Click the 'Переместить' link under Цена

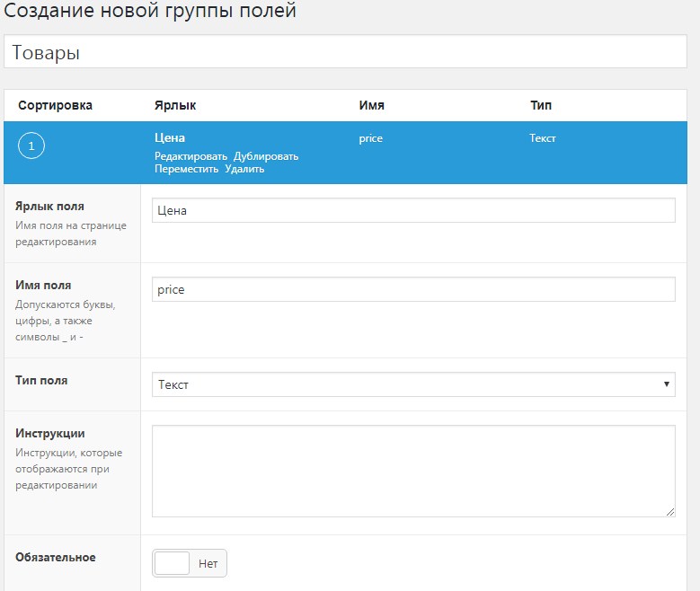tap(186, 169)
